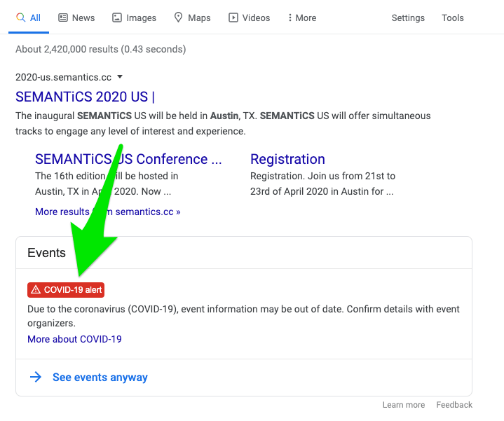Open the Registration sitelink
This screenshot has height=421, width=504.
click(287, 159)
